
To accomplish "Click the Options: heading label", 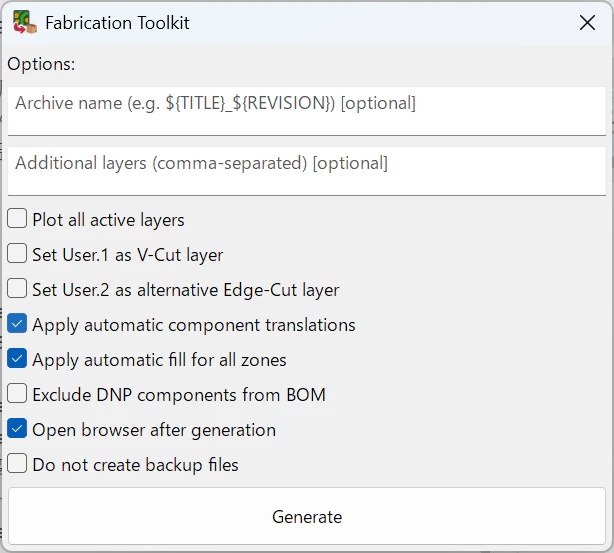I will (x=41, y=64).
